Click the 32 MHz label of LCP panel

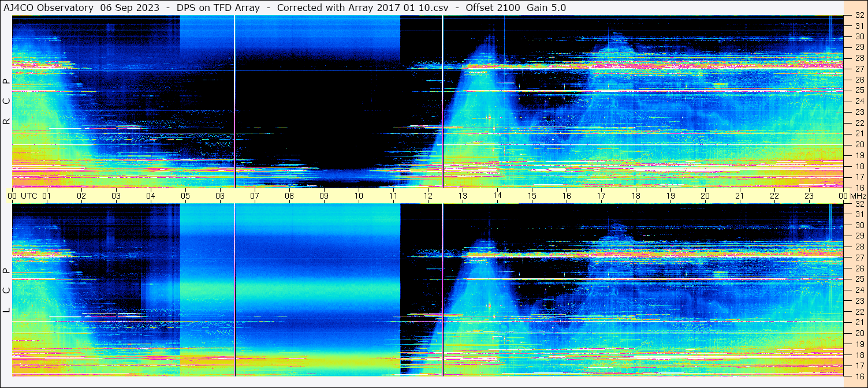point(859,204)
